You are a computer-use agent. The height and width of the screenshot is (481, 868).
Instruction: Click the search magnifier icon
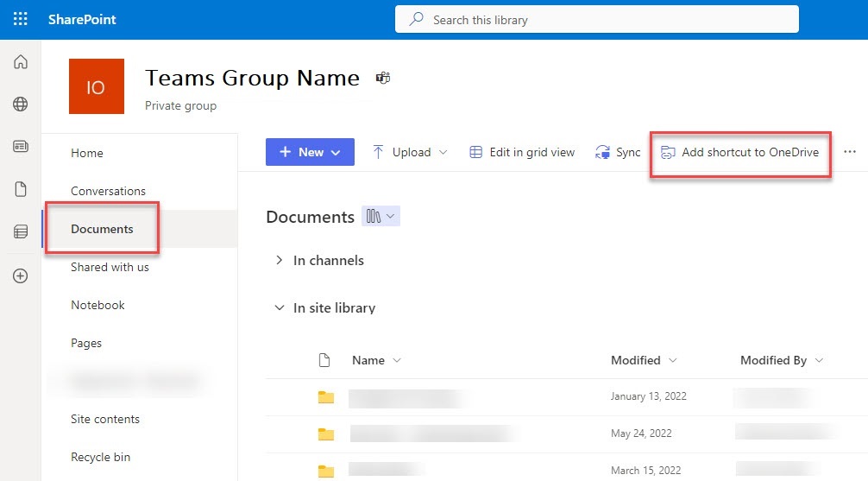coord(416,19)
